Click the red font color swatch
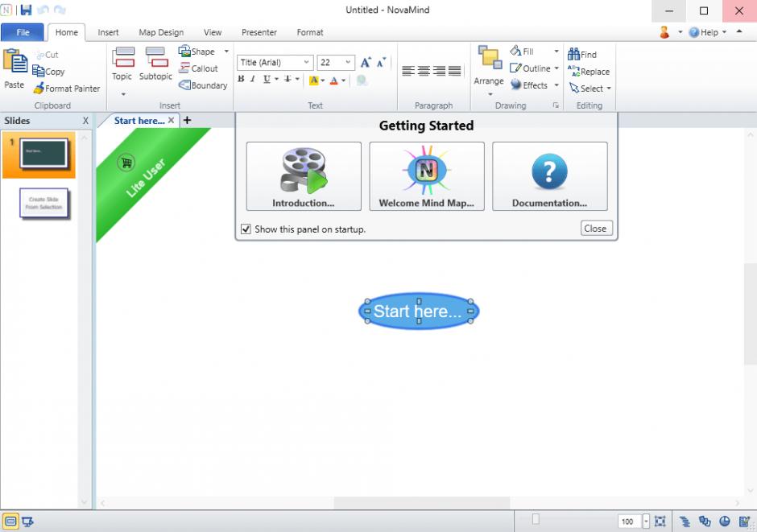Viewport: 757px width, 532px height. 333,80
